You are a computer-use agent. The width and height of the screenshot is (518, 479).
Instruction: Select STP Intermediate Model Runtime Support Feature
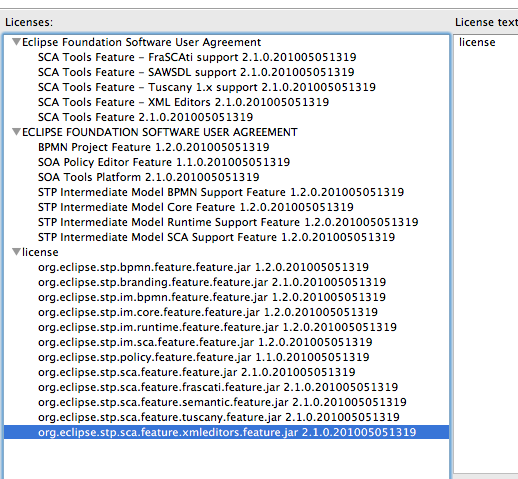pyautogui.click(x=228, y=222)
